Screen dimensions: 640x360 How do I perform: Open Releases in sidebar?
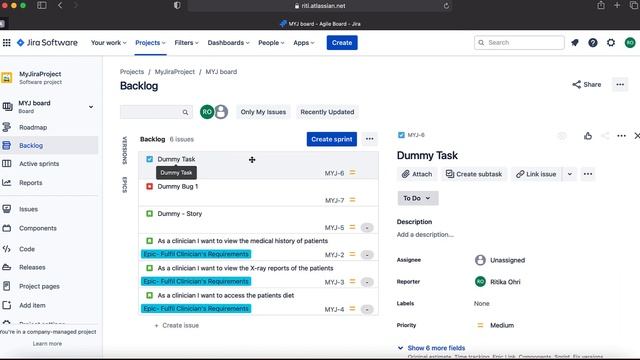(x=32, y=267)
